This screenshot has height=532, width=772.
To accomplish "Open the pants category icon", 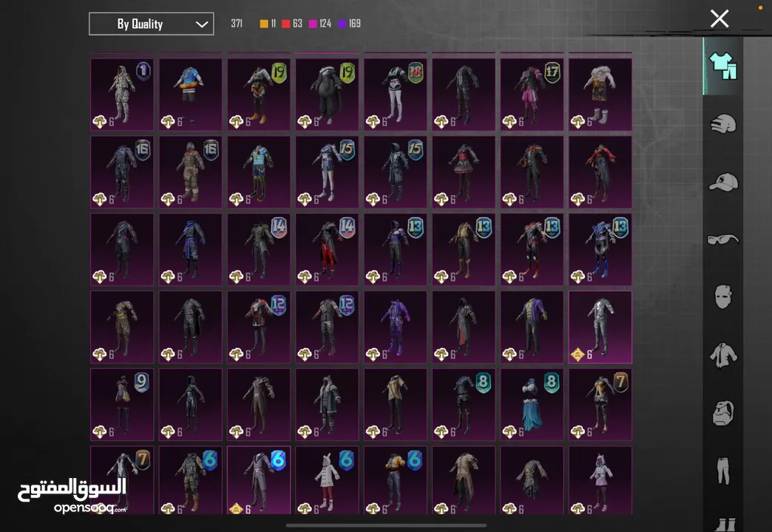I will 722,470.
